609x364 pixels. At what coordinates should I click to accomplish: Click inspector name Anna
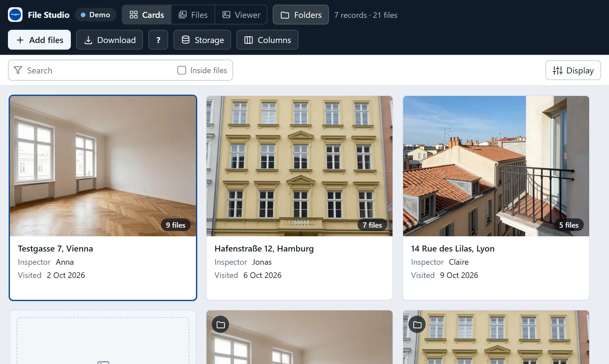pos(65,262)
